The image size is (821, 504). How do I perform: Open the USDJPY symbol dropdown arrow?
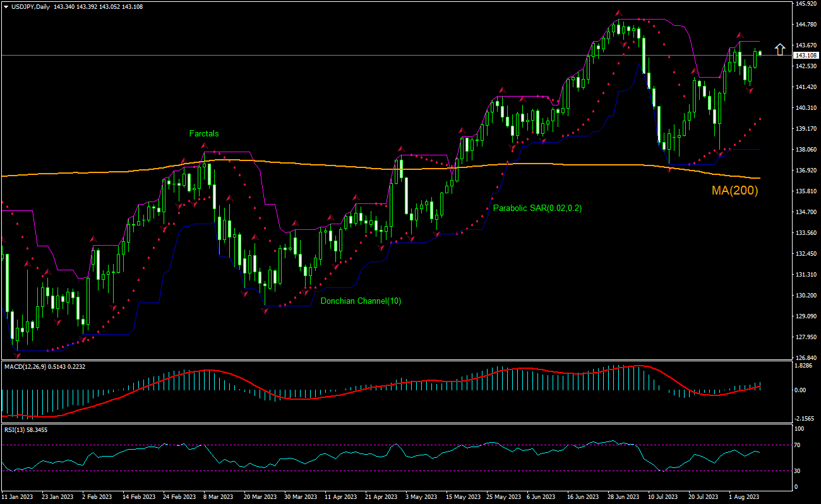click(x=6, y=5)
